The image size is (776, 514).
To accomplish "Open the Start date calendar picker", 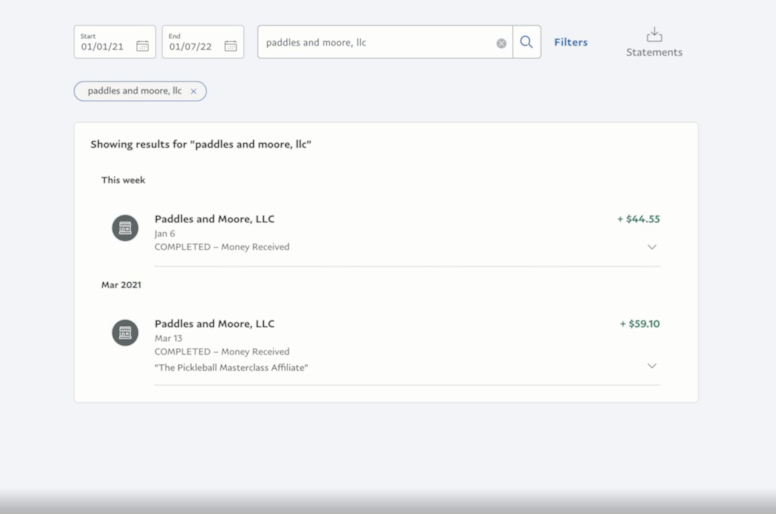I will (x=143, y=46).
